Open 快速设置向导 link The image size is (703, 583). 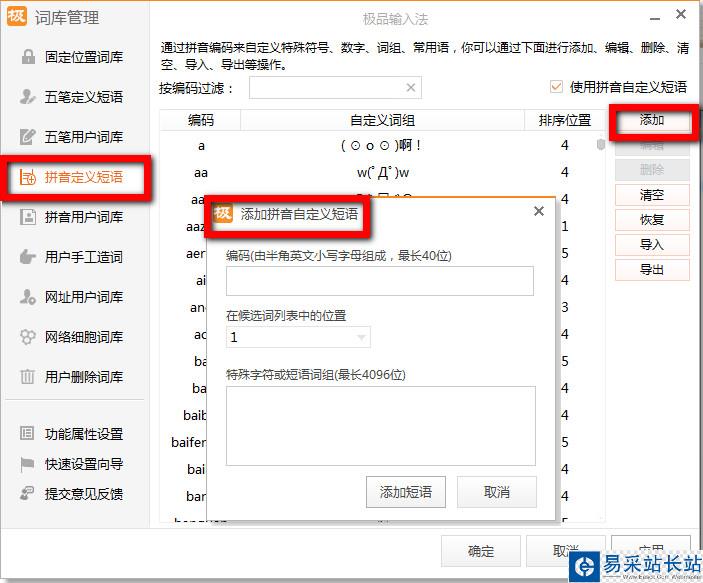pyautogui.click(x=83, y=464)
